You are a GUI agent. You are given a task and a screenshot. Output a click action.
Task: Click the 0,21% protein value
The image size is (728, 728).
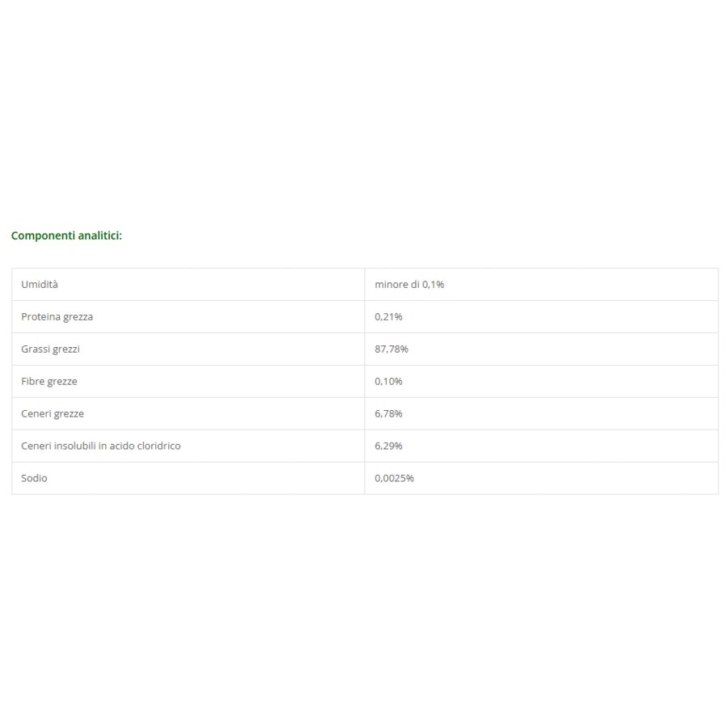coord(388,316)
